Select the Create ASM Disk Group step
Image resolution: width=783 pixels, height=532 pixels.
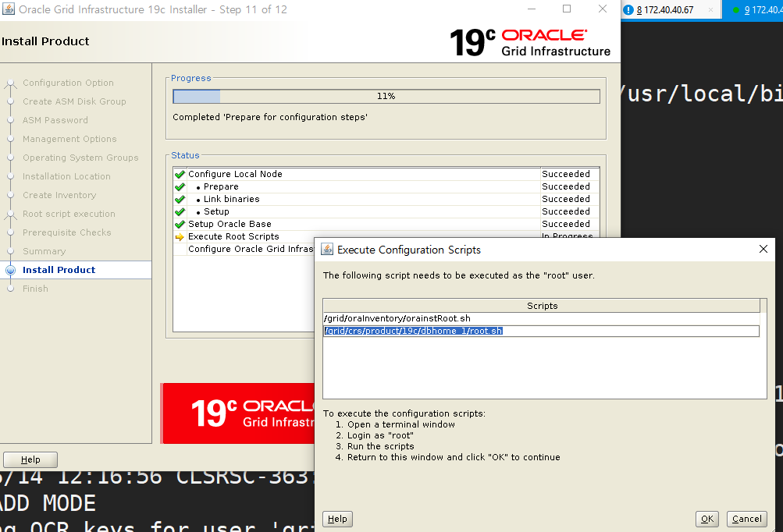click(74, 101)
